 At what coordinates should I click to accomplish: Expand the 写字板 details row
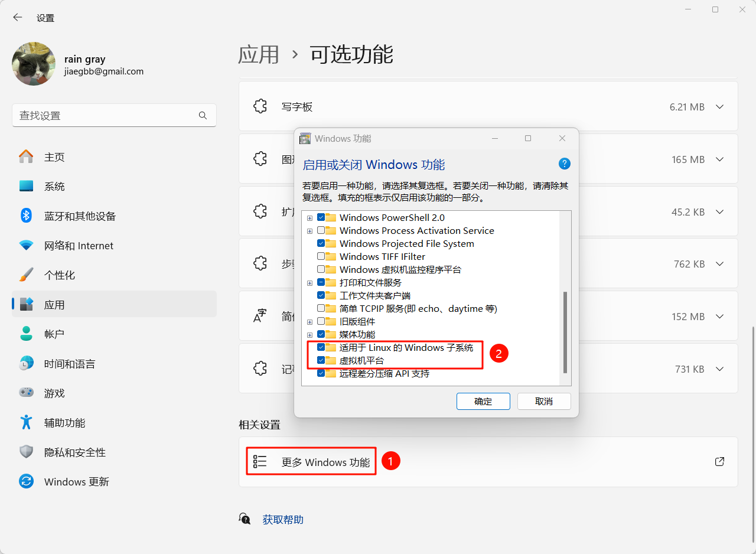coord(719,106)
